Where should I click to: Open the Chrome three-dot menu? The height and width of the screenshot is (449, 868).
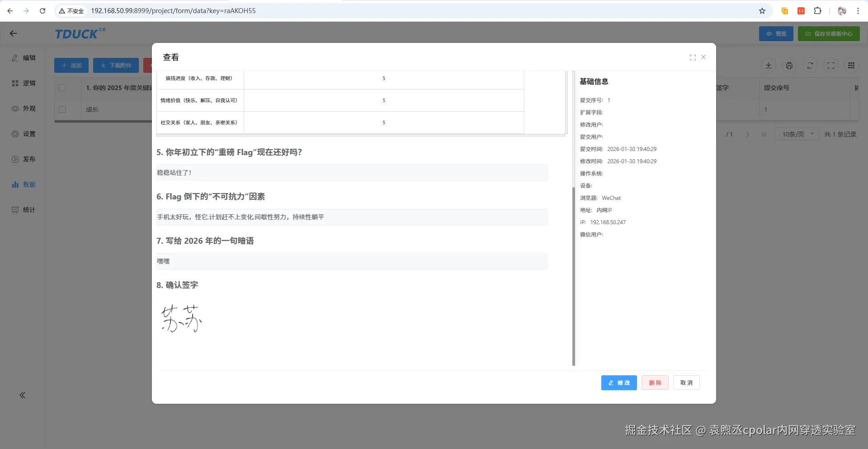(x=858, y=11)
